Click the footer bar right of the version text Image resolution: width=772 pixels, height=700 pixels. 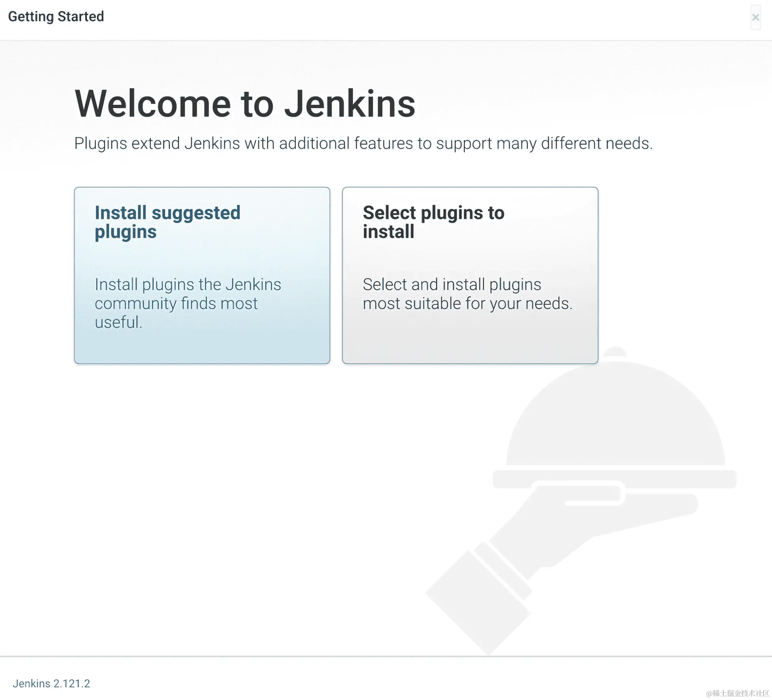(396, 683)
